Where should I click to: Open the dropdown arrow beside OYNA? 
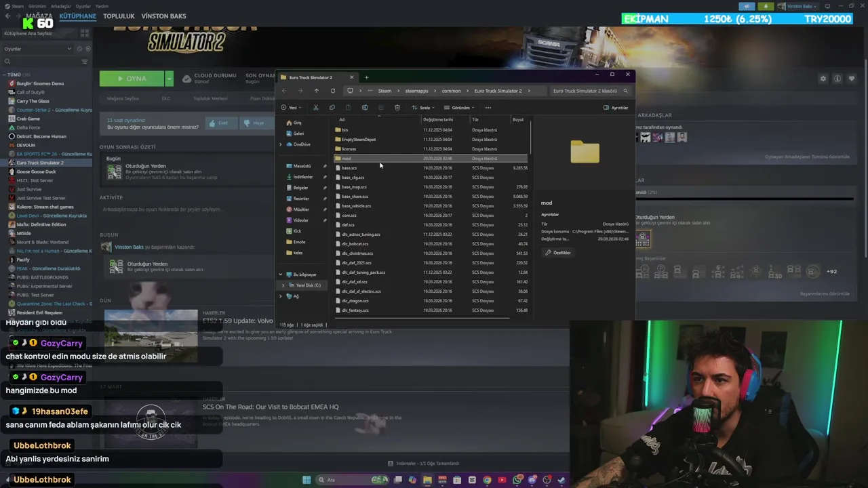coord(169,79)
